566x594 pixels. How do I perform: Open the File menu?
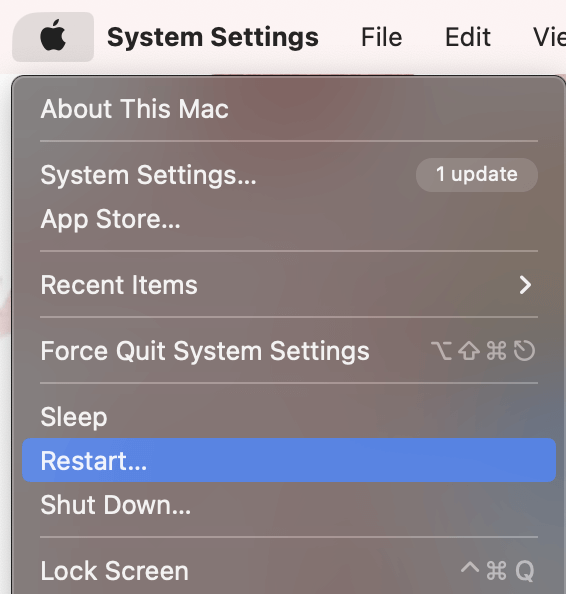(x=382, y=37)
